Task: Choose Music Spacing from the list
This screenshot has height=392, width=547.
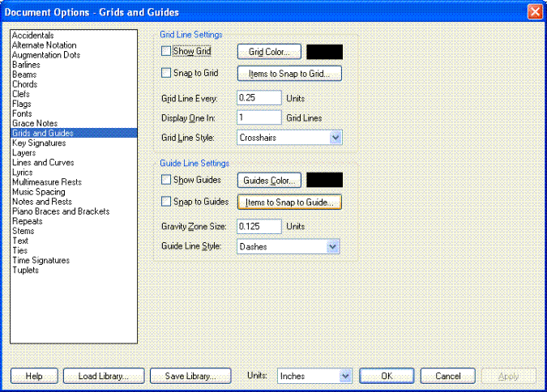Action: pyautogui.click(x=39, y=192)
